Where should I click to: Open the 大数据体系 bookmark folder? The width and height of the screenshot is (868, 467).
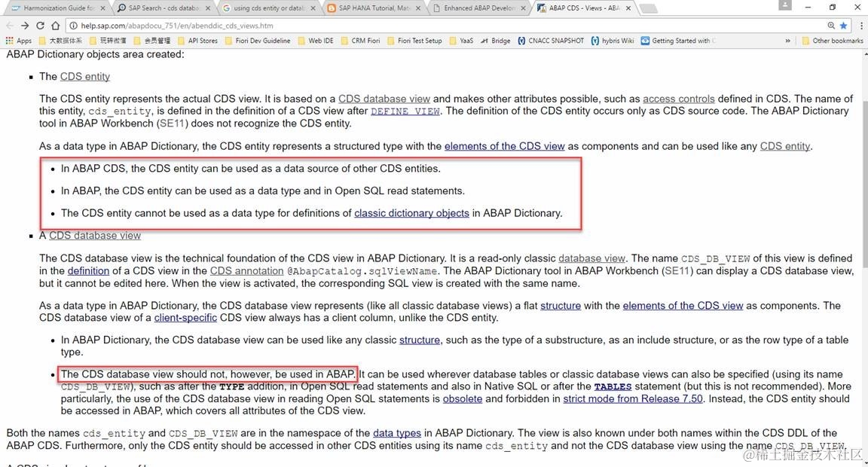point(60,41)
